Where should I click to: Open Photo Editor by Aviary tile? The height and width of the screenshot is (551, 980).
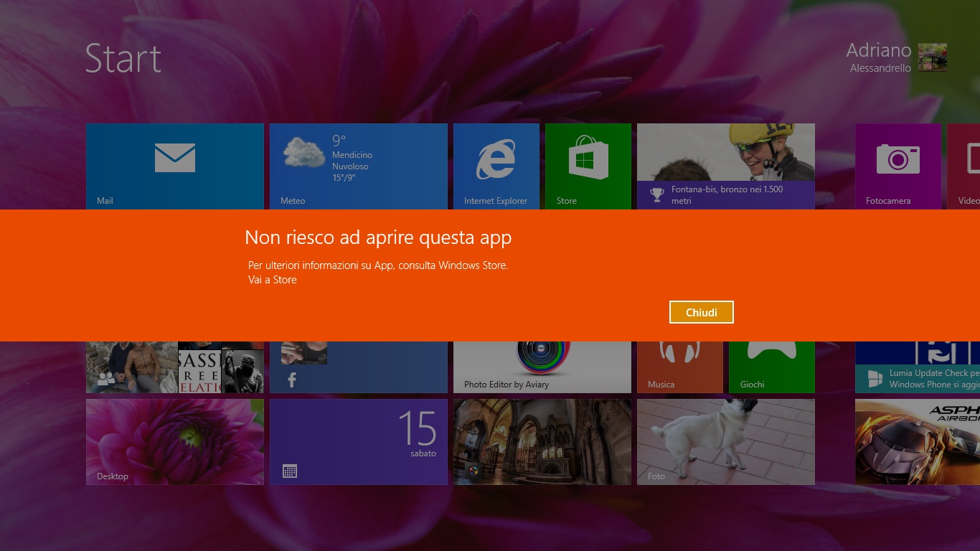pyautogui.click(x=542, y=367)
